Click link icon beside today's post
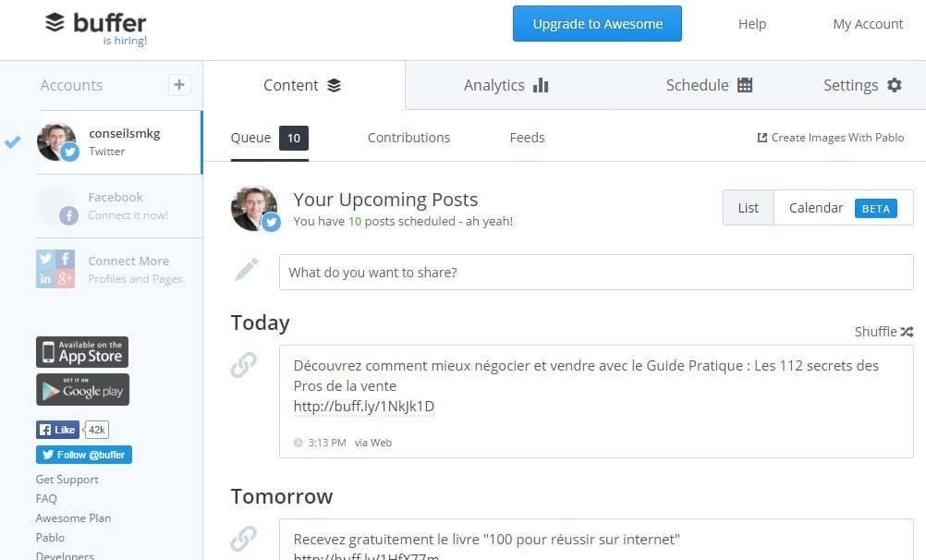This screenshot has width=926, height=560. click(243, 364)
